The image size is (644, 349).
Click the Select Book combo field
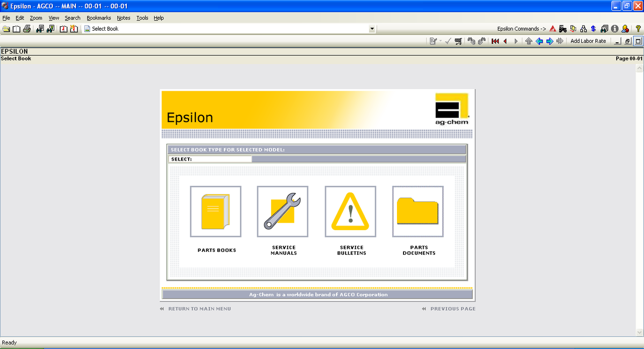(x=229, y=29)
